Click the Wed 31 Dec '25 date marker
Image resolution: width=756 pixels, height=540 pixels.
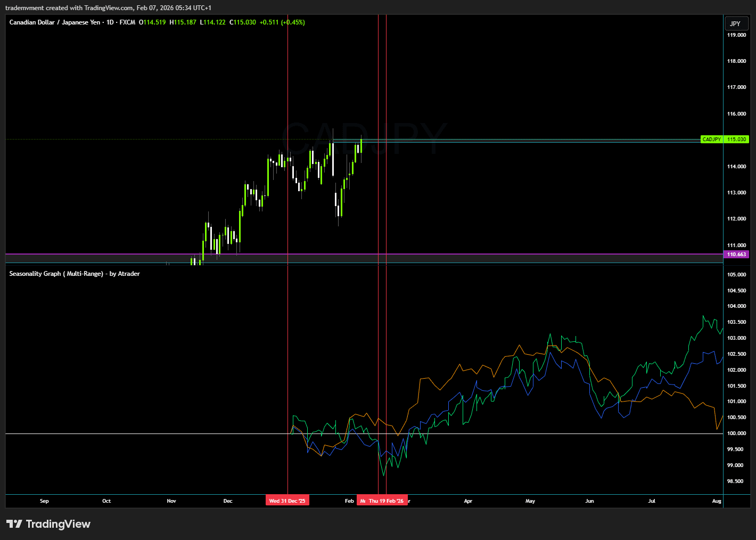287,500
